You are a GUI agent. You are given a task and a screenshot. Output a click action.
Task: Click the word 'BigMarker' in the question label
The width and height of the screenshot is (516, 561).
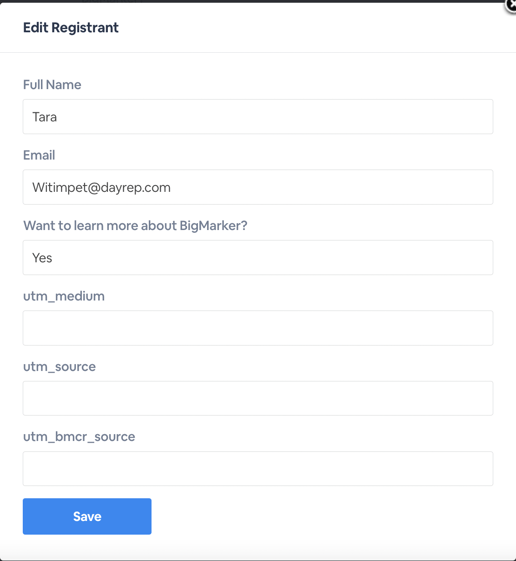point(213,226)
